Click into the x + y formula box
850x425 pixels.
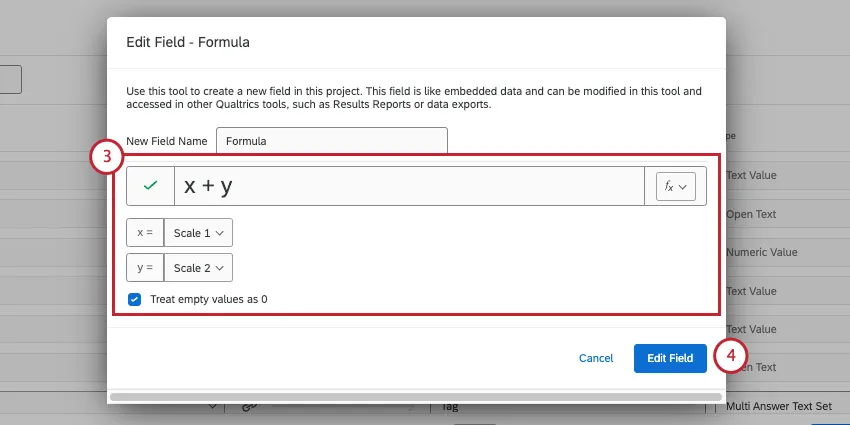[410, 186]
